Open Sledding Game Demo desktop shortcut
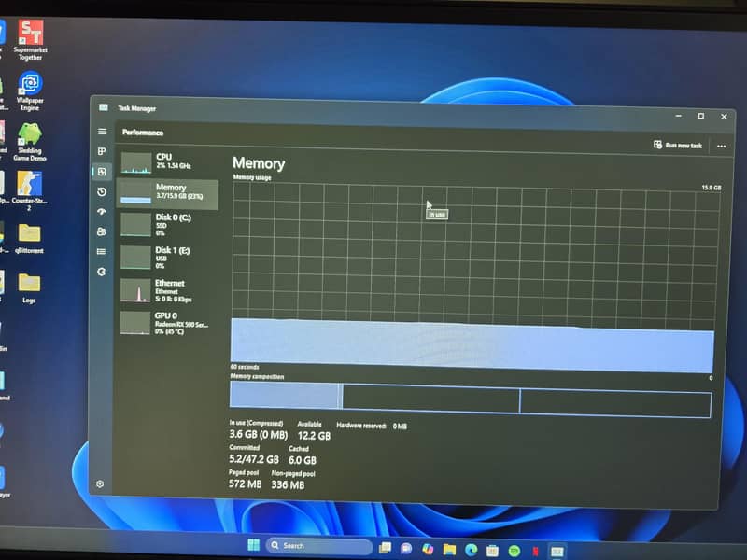Screen dimensions: 747x560 (30, 142)
